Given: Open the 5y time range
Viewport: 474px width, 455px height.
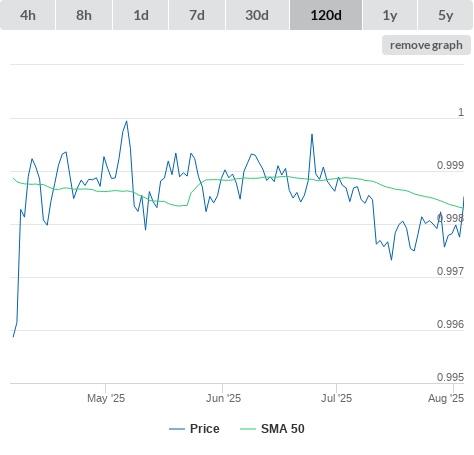Looking at the screenshot, I should [445, 15].
